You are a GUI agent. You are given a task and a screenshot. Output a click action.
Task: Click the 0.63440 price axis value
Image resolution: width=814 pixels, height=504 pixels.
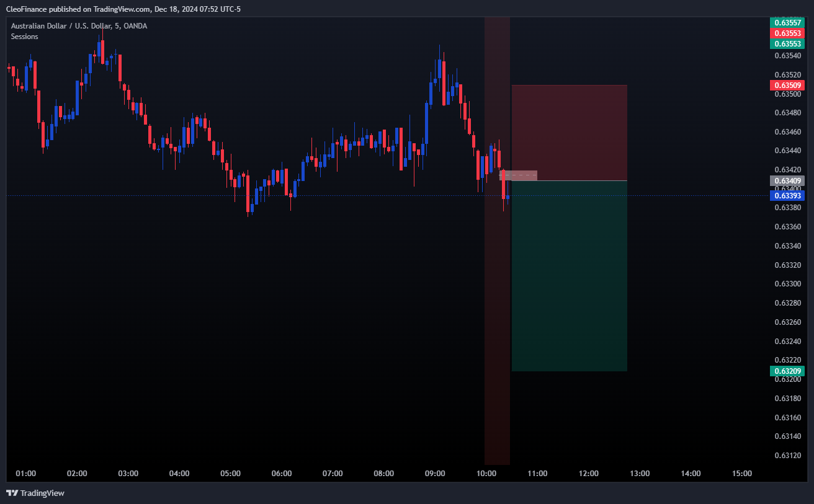[x=788, y=151]
